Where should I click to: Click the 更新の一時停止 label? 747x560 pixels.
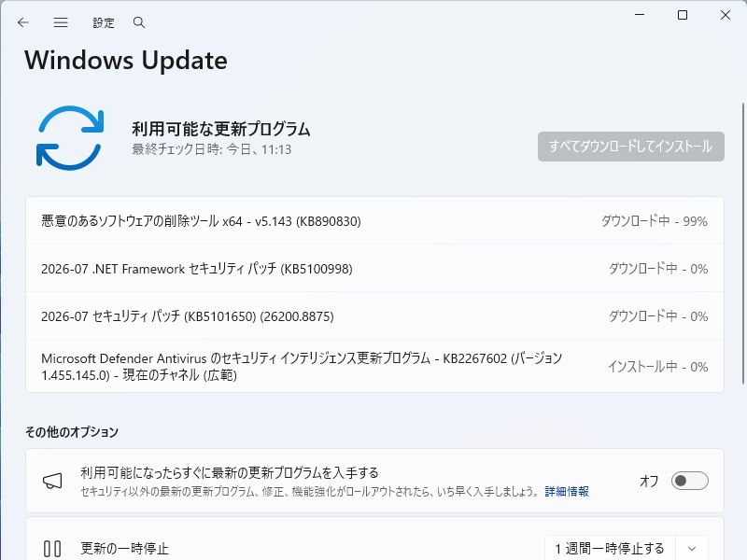[x=124, y=549]
